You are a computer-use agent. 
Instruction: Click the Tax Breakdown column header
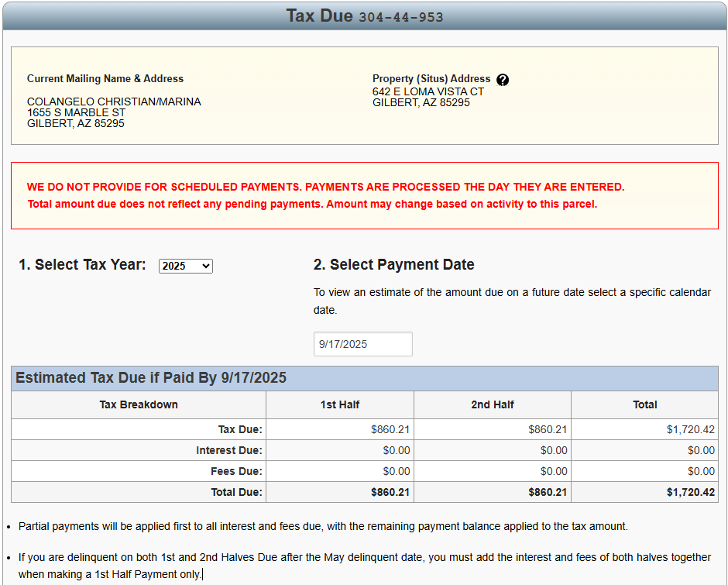point(139,404)
